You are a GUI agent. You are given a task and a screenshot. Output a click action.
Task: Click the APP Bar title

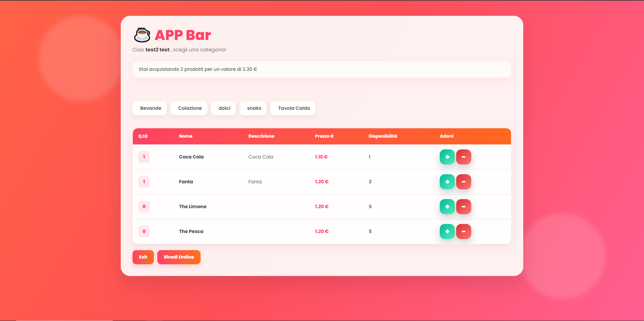183,35
